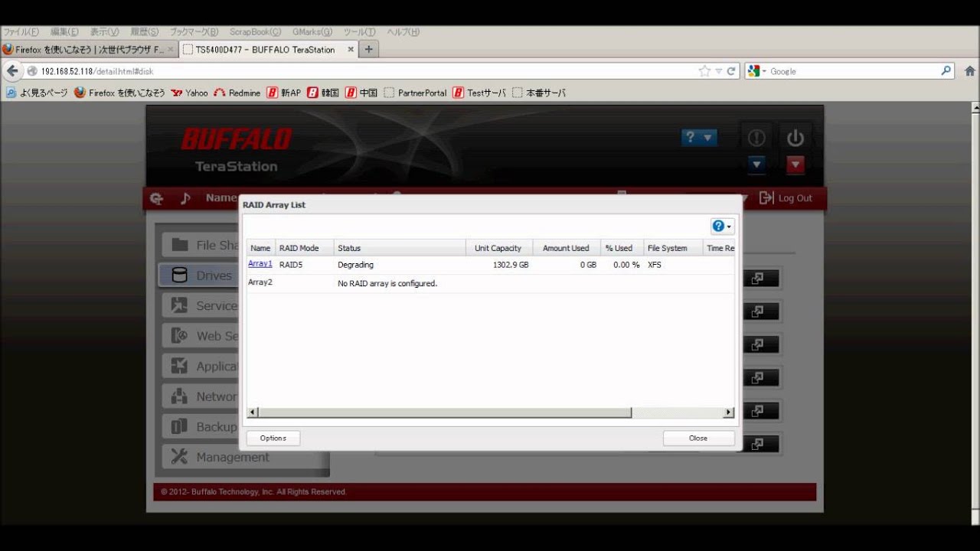This screenshot has height=551, width=980.
Task: Open the Testサーバ bookmark
Action: pos(479,93)
